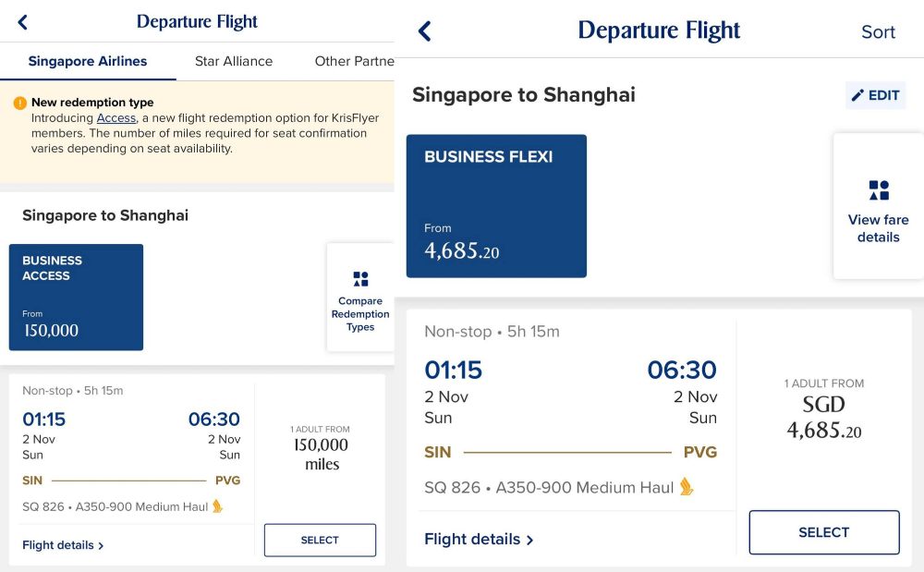Click the orange info alert icon
Image resolution: width=924 pixels, height=572 pixels.
tap(20, 103)
